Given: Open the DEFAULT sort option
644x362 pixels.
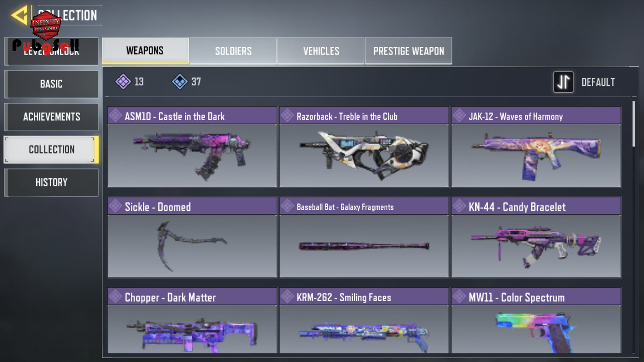Looking at the screenshot, I should click(x=598, y=82).
